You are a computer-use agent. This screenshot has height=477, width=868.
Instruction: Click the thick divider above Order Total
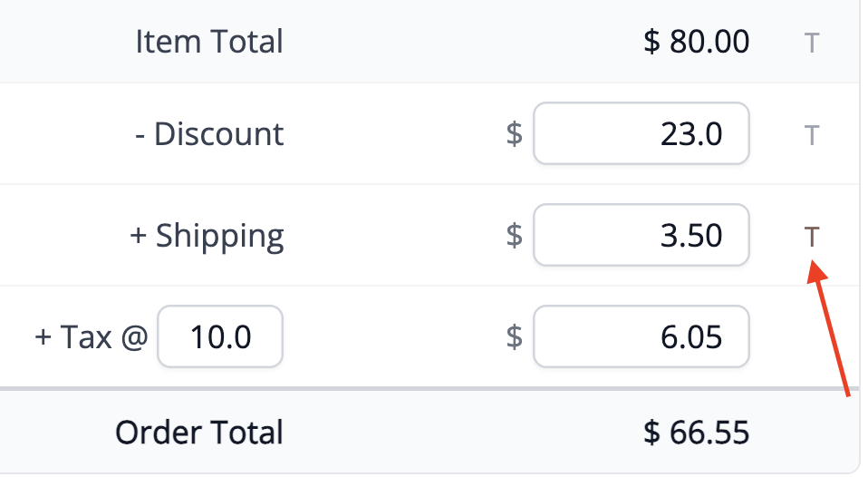tap(429, 388)
